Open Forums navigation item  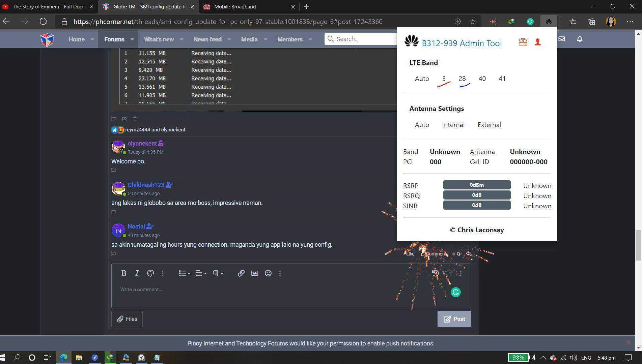point(114,39)
